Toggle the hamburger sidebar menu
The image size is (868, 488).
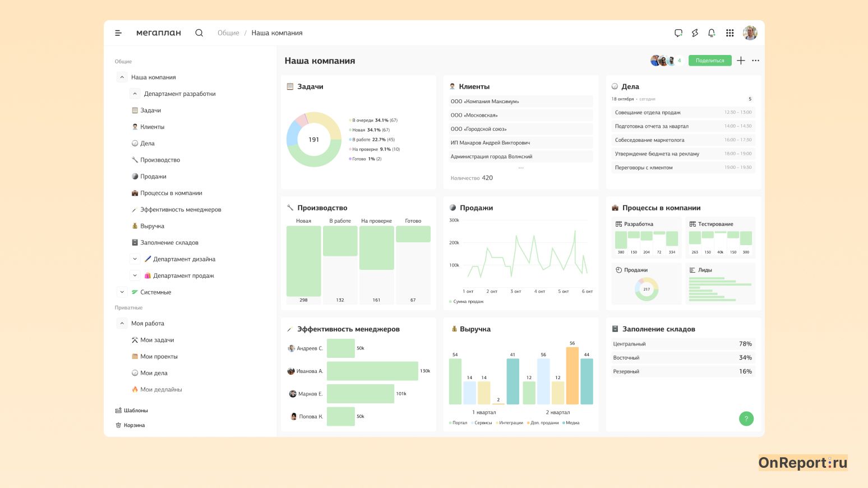[118, 33]
